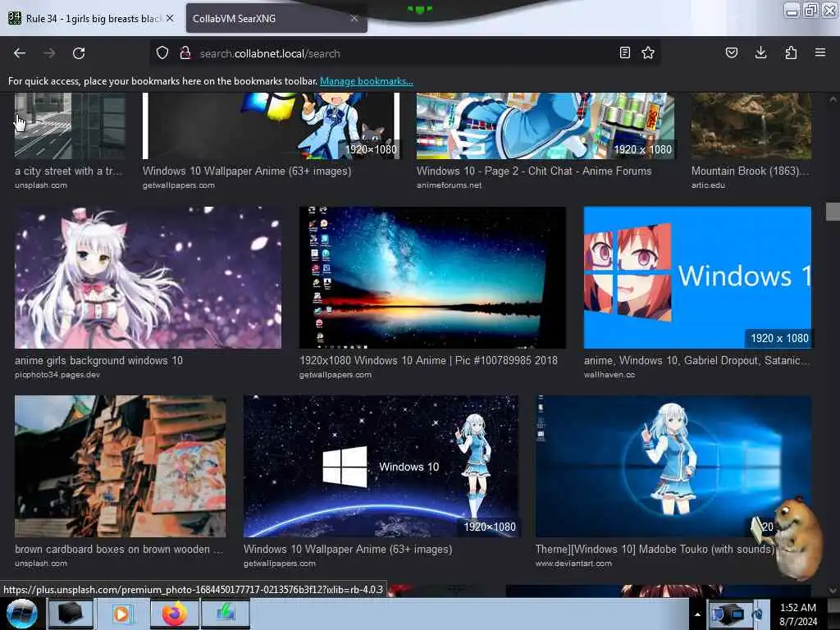Open the green lightning taskbar app
The image size is (840, 630).
(226, 614)
